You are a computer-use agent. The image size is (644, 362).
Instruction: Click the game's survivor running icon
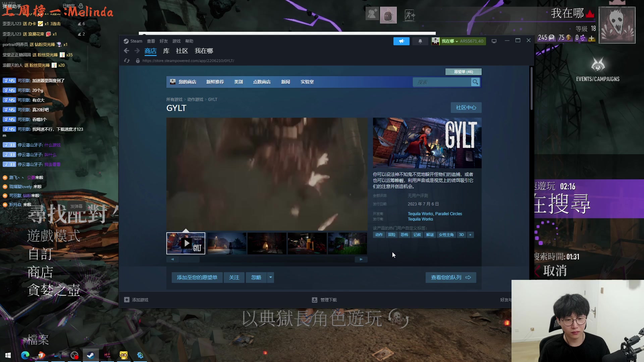click(x=410, y=15)
